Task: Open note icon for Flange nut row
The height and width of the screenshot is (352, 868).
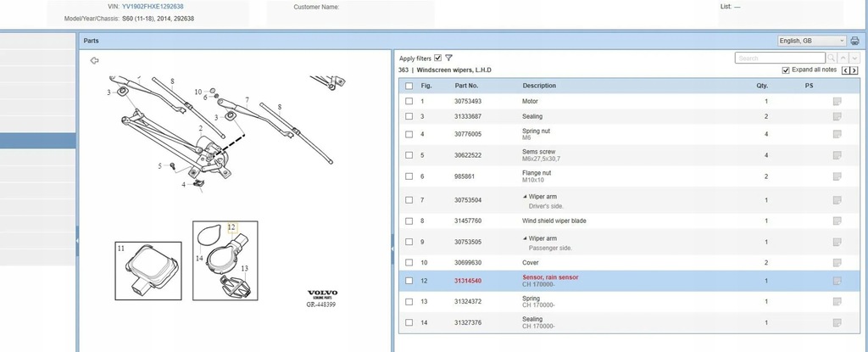Action: [x=837, y=176]
